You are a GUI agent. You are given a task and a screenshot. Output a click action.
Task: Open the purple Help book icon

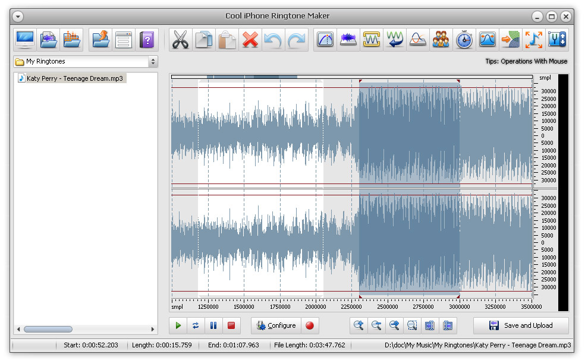point(147,40)
